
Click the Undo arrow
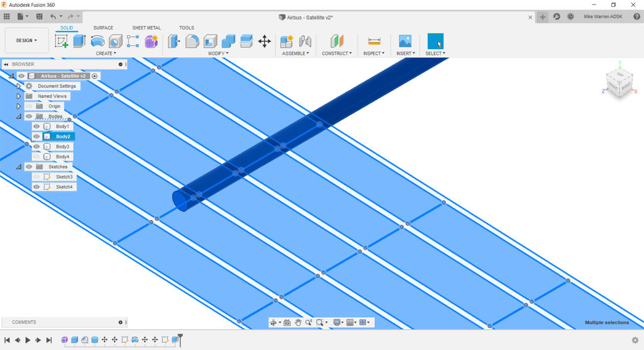click(53, 16)
